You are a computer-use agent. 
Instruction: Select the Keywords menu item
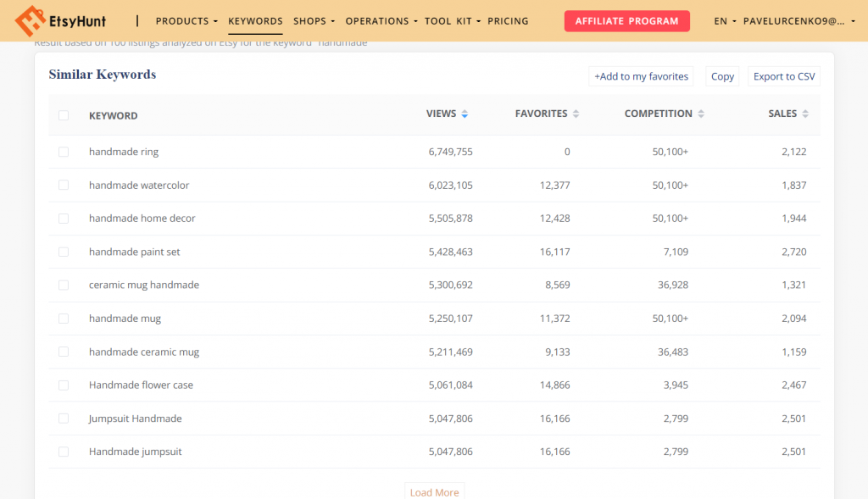tap(256, 21)
